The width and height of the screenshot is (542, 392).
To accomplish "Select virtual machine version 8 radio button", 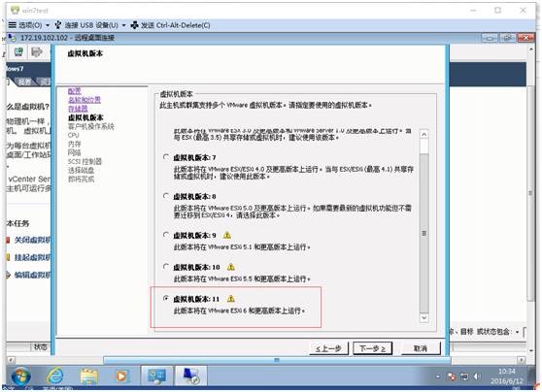I will click(x=166, y=196).
